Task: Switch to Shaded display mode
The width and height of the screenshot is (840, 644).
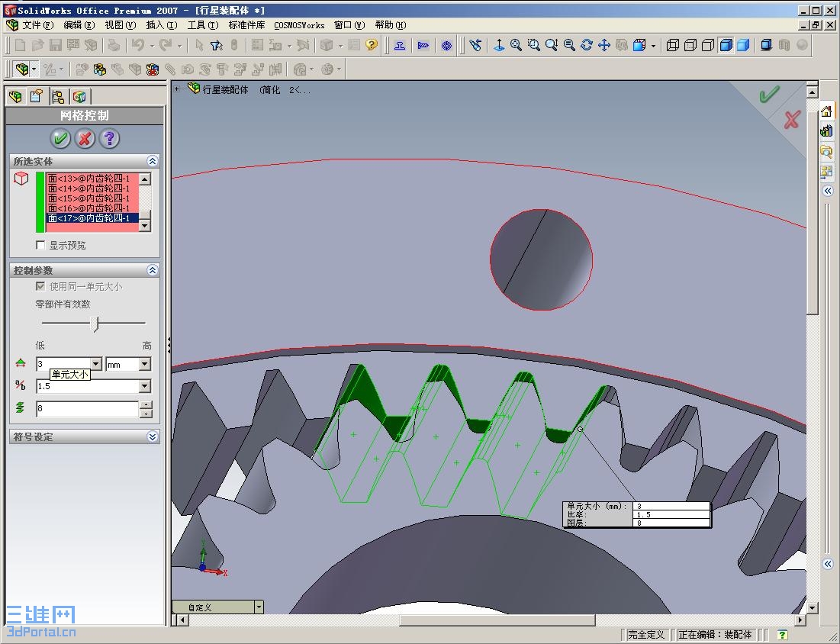Action: coord(743,45)
